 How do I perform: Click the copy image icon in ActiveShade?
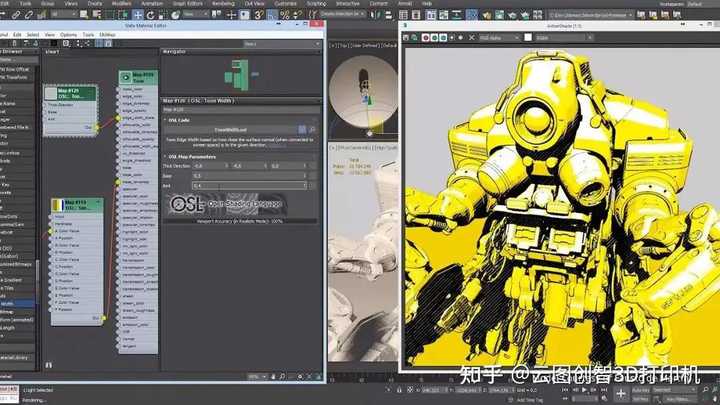(x=414, y=38)
